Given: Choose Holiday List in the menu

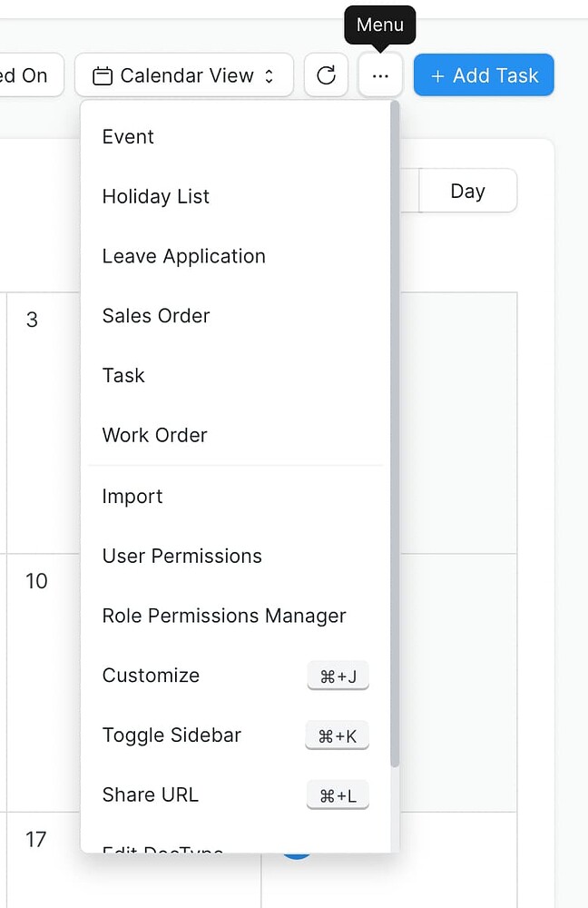Looking at the screenshot, I should (155, 196).
